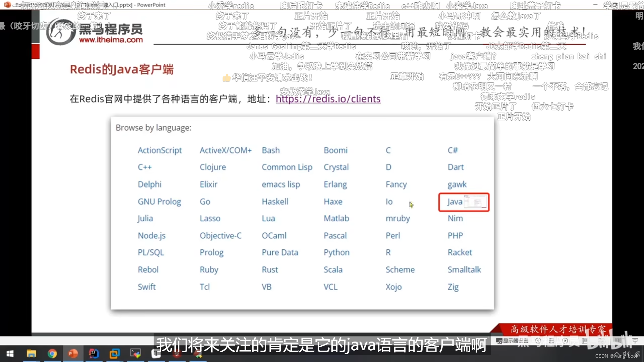Switch to Slide Sorter view icon
This screenshot has width=644, height=362.
601,341
